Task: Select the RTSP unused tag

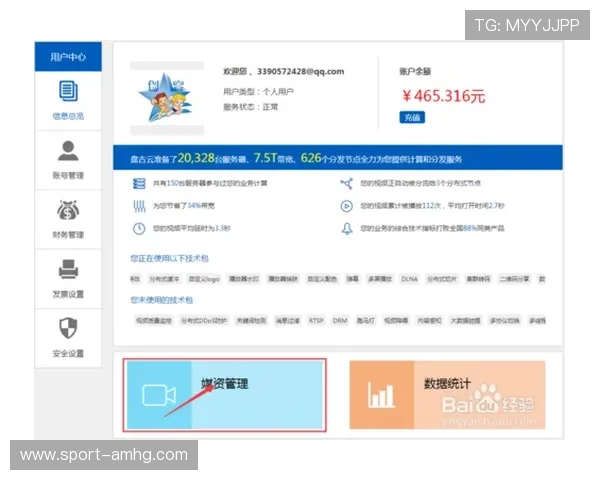Action: tap(316, 320)
